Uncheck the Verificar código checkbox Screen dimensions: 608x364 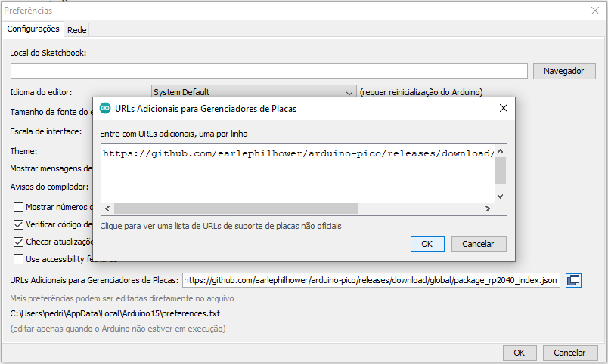coord(18,224)
